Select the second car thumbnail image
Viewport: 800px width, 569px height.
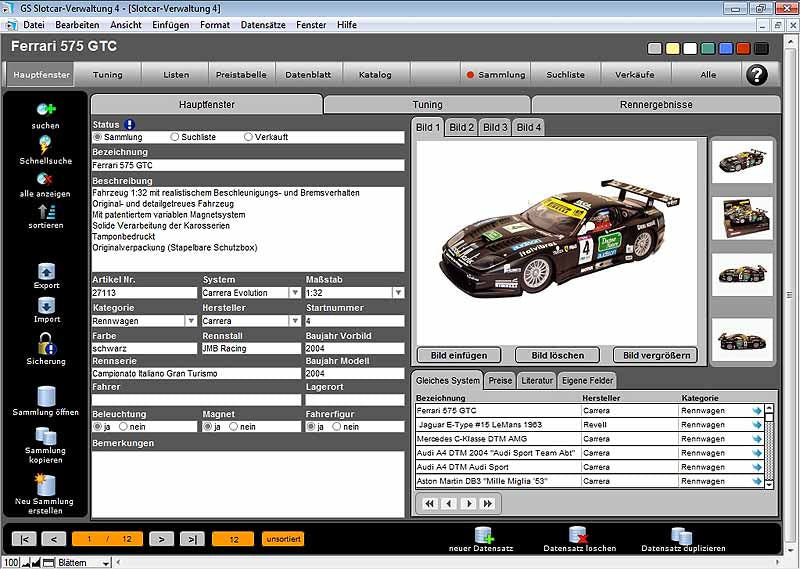(741, 216)
